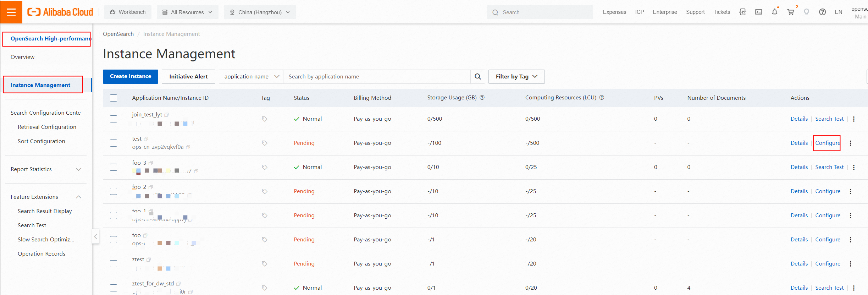Viewport: 868px width, 295px height.
Task: View notifications bell icon
Action: click(x=775, y=12)
